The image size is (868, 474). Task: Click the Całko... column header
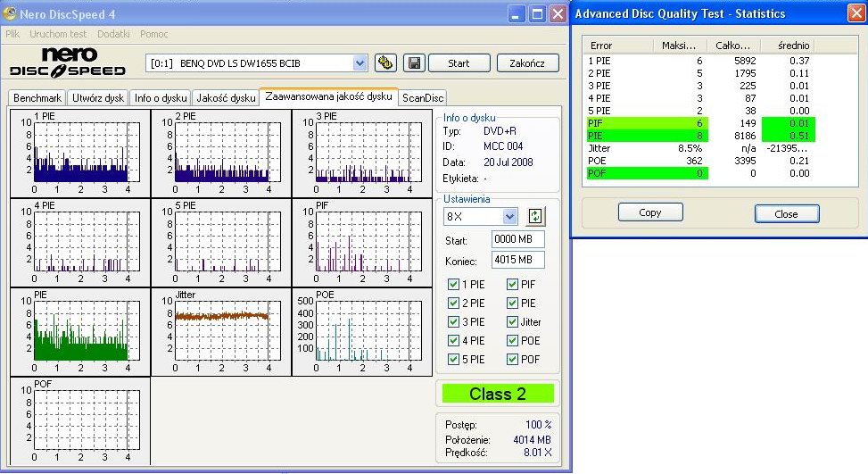(x=734, y=46)
